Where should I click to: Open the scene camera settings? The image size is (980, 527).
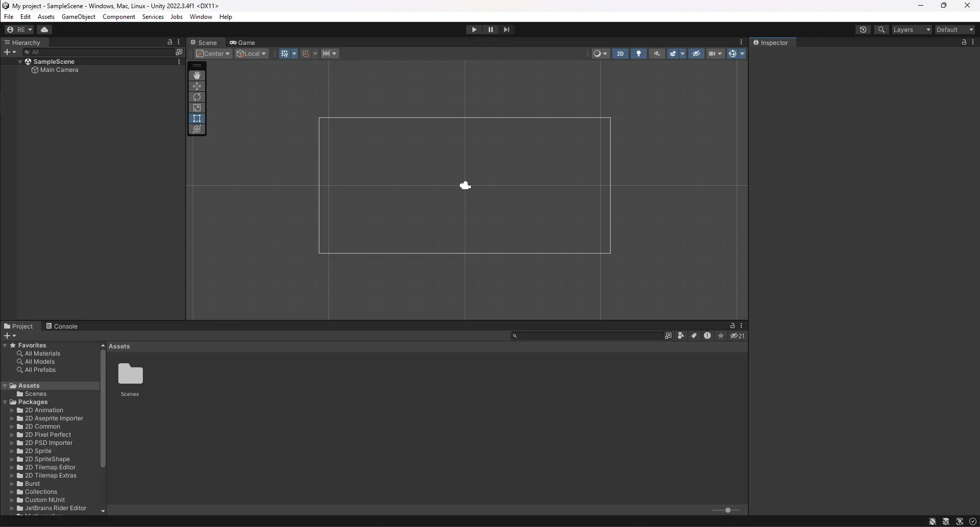(716, 54)
